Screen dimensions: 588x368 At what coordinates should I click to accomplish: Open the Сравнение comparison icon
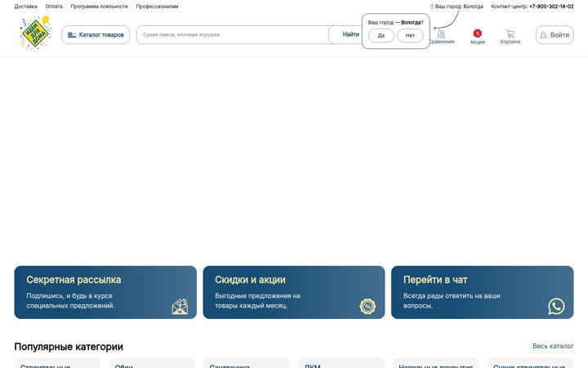pyautogui.click(x=441, y=37)
